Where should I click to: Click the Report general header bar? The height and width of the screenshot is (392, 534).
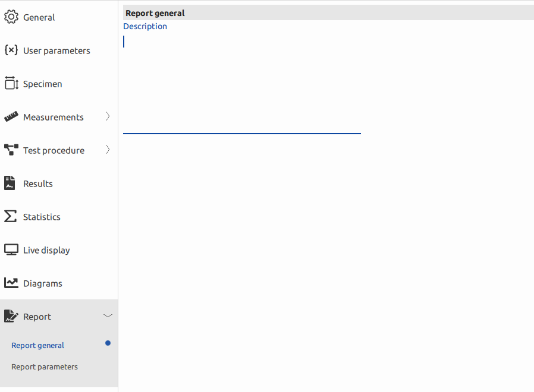pos(328,13)
